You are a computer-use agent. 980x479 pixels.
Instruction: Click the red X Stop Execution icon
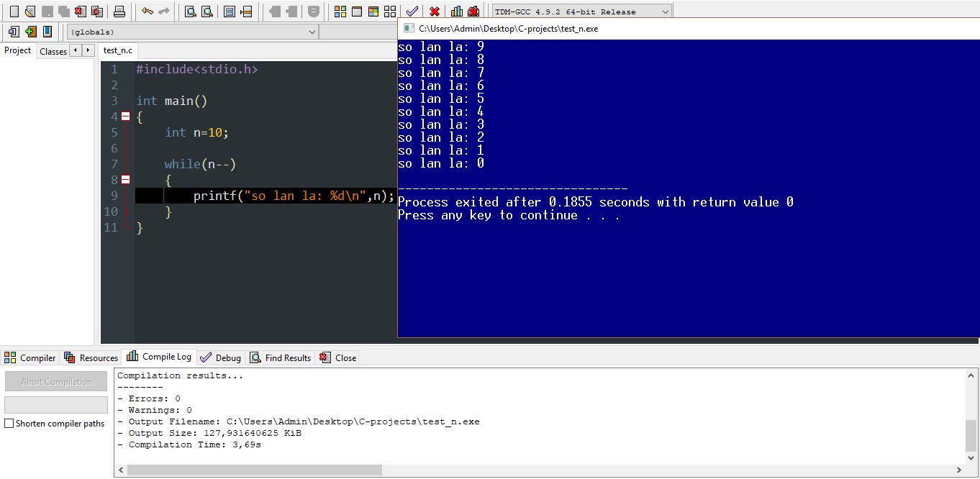pos(435,12)
